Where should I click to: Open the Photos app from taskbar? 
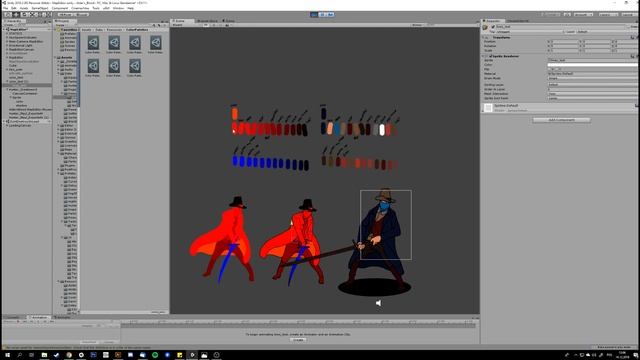click(x=204, y=355)
